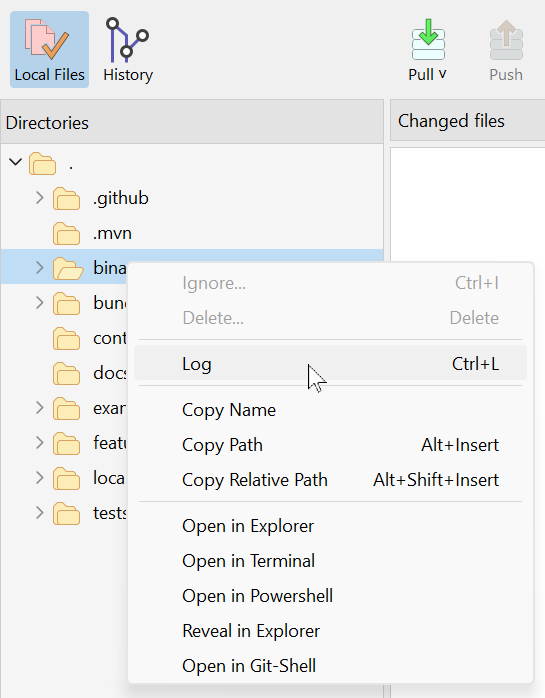Expand the 'tests' folder chevron
This screenshot has width=545, height=698.
coord(39,513)
